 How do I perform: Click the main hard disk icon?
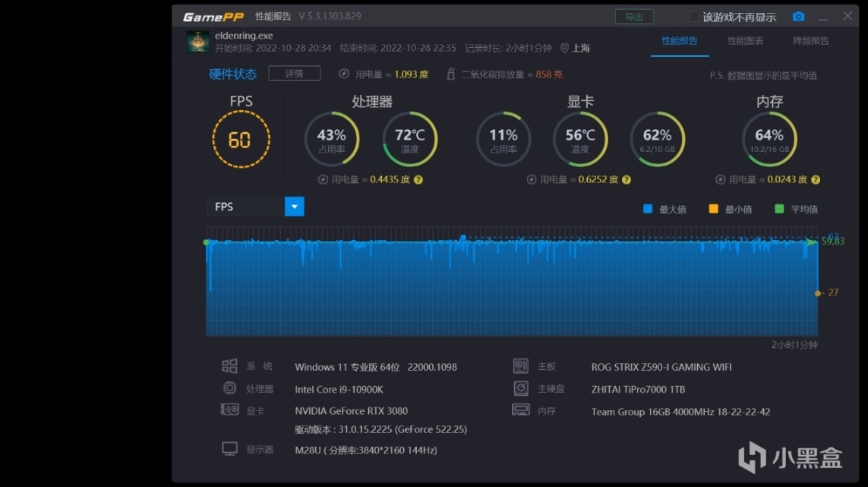520,388
